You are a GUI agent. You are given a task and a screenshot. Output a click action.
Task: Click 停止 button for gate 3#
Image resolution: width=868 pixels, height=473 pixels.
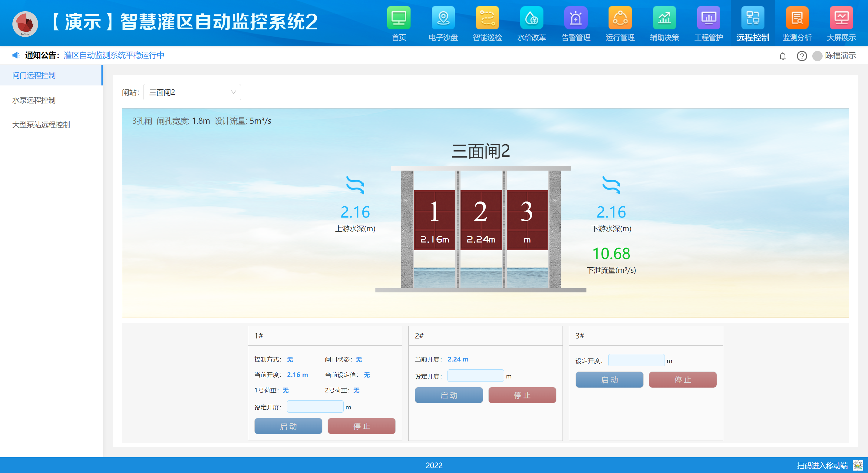tap(682, 380)
